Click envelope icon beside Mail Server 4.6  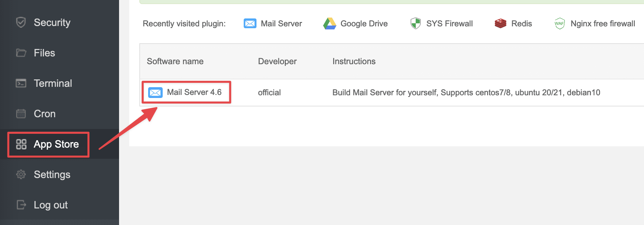tap(155, 93)
